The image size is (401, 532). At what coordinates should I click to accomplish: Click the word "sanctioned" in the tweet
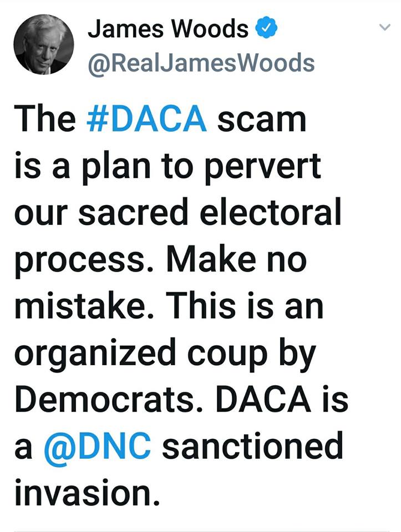click(252, 447)
